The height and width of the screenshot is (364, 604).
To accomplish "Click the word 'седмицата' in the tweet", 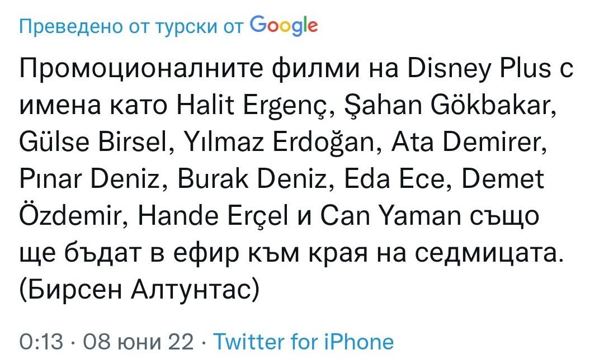I will click(486, 254).
